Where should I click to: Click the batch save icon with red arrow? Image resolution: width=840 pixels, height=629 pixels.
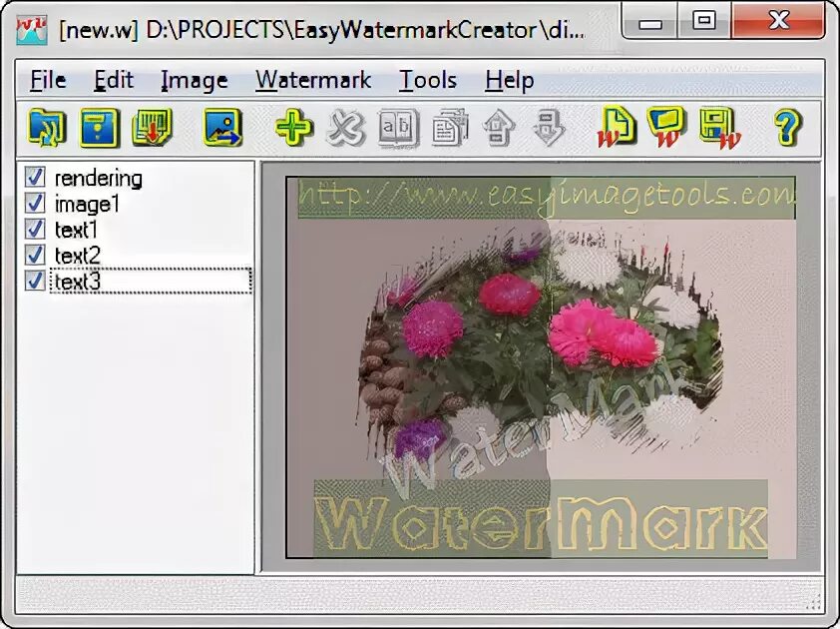(x=153, y=128)
